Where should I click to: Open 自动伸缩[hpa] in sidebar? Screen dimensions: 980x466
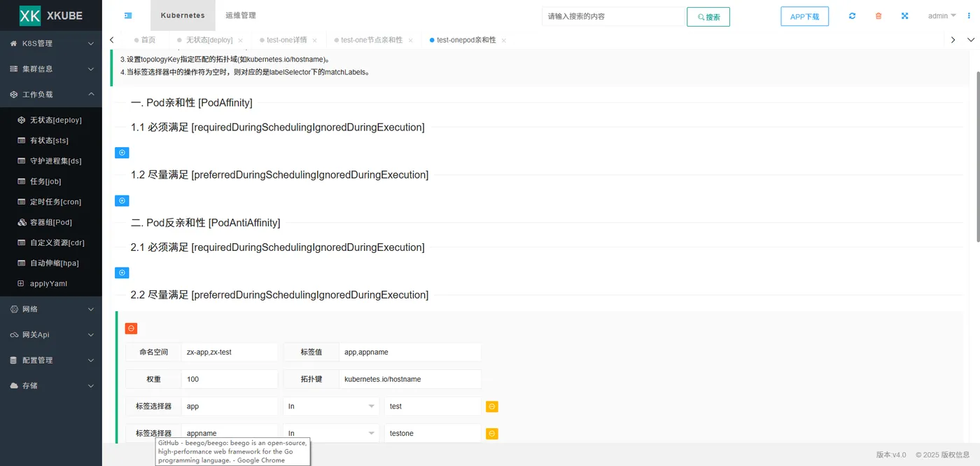[x=51, y=263]
